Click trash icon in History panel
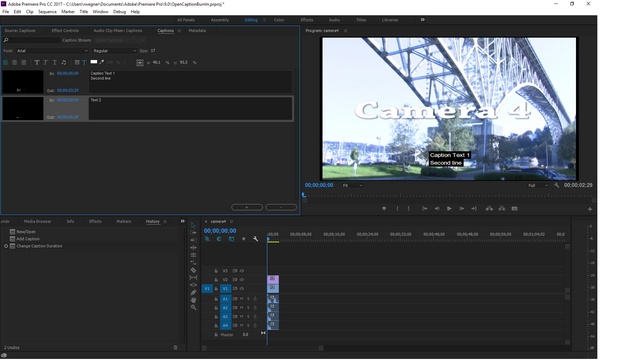The width and height of the screenshot is (640, 360). [176, 347]
